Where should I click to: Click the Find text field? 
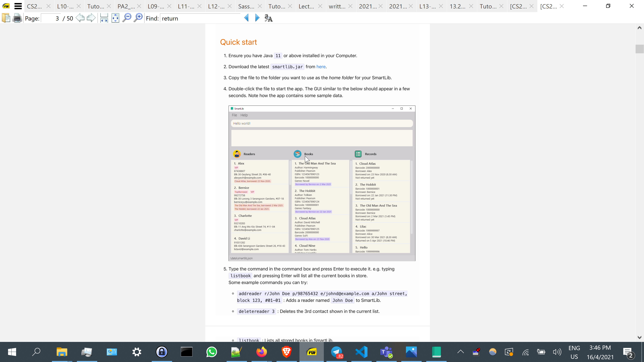[x=200, y=19]
